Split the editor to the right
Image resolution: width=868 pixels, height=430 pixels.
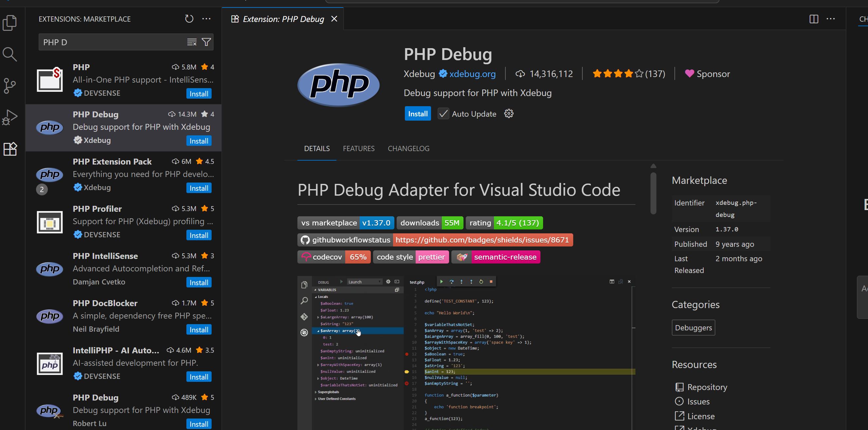[x=813, y=19]
